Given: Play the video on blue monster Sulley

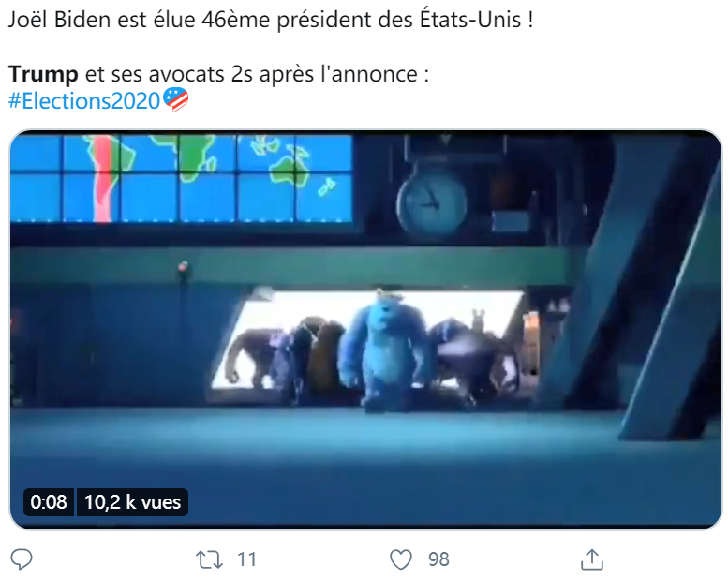Looking at the screenshot, I should (381, 350).
